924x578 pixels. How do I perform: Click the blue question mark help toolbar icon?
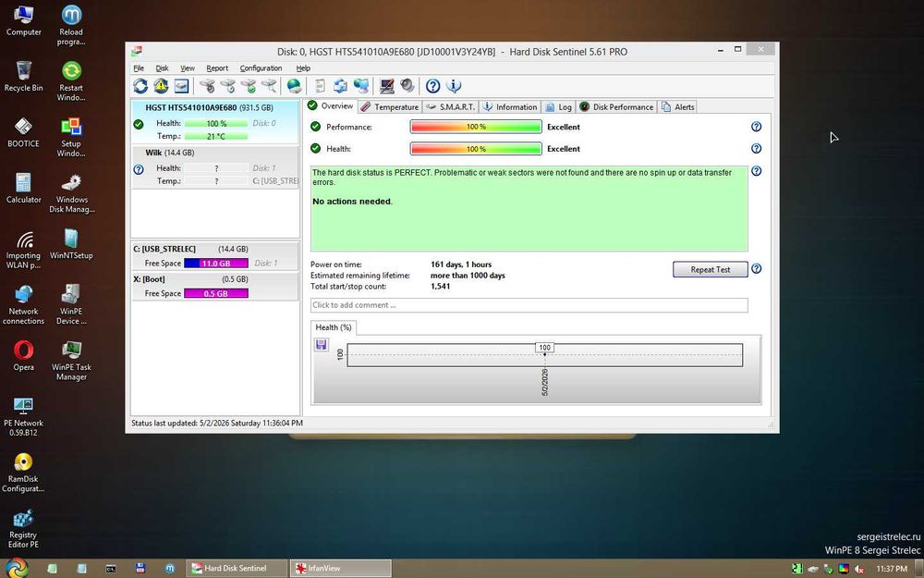432,86
